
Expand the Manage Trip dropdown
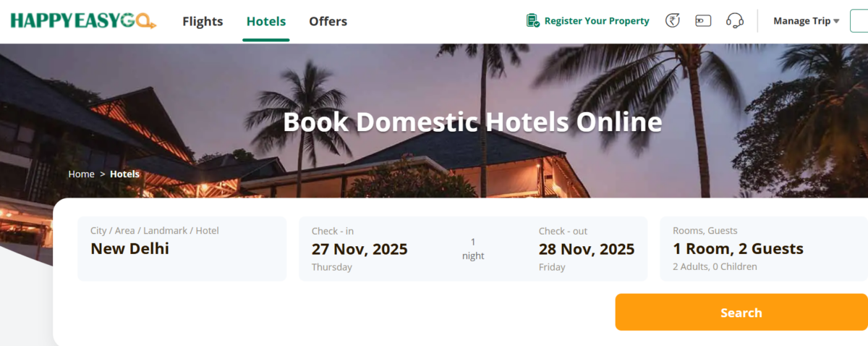click(x=806, y=21)
